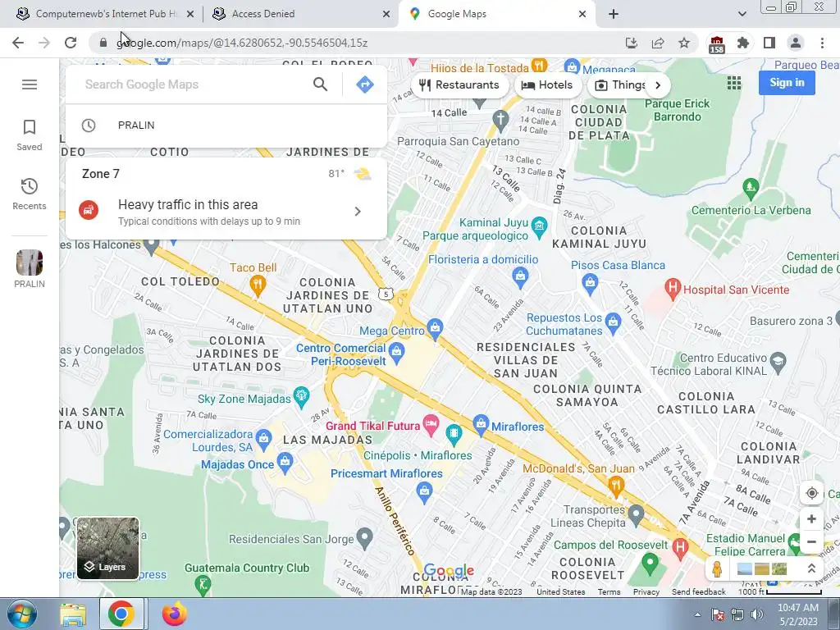This screenshot has height=630, width=840.
Task: Filter map by Hotels
Action: 547,85
